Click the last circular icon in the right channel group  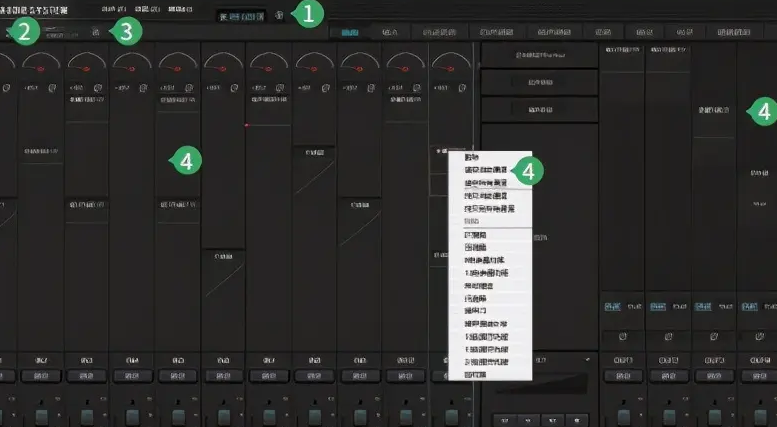(x=760, y=337)
